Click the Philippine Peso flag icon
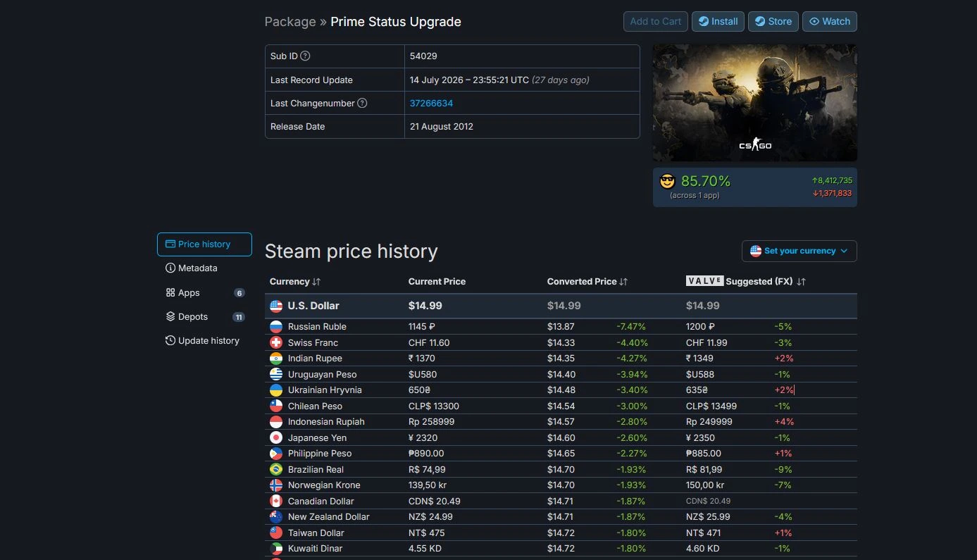Image resolution: width=977 pixels, height=560 pixels. (276, 454)
